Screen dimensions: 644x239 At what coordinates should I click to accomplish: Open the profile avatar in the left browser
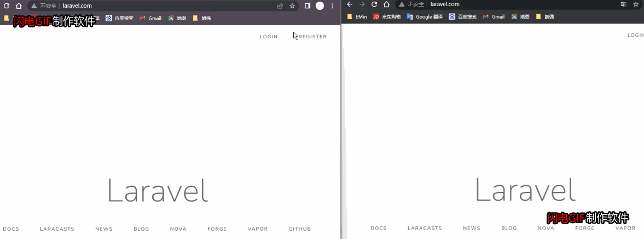320,6
